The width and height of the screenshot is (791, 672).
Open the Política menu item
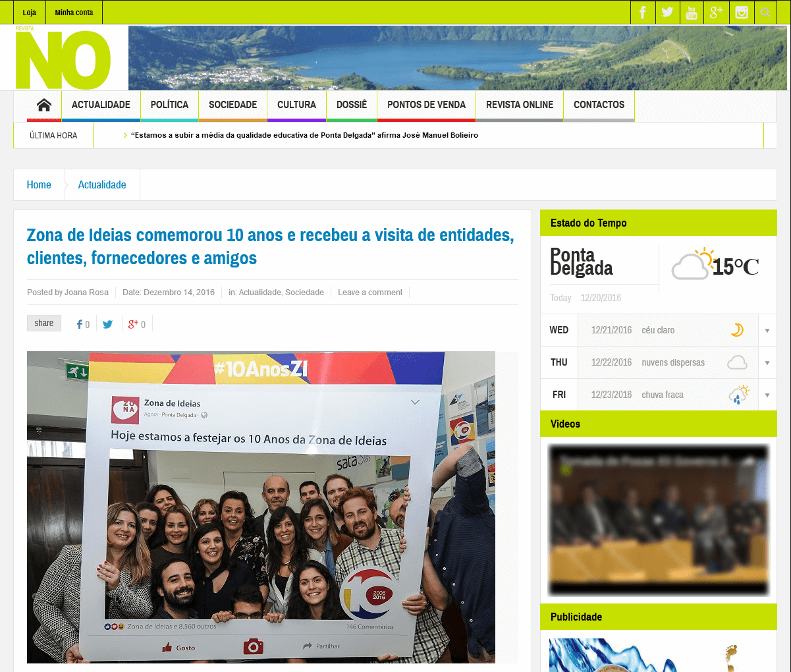(x=169, y=105)
